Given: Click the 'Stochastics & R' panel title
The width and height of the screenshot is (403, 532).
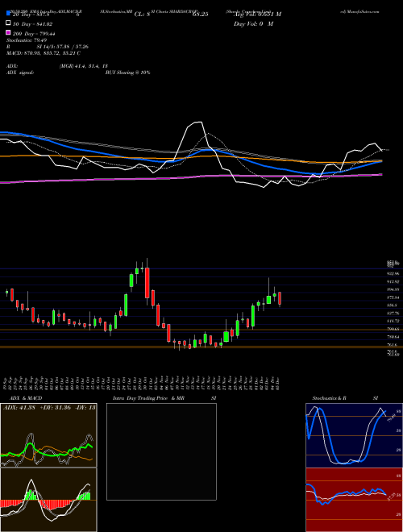Looking at the screenshot, I should click(330, 398).
